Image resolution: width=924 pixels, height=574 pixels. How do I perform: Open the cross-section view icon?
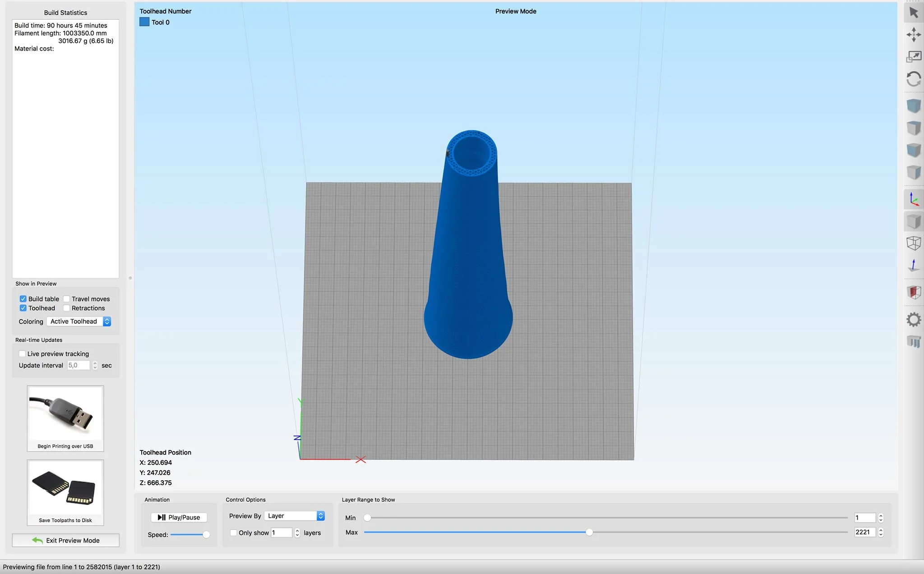(x=914, y=292)
